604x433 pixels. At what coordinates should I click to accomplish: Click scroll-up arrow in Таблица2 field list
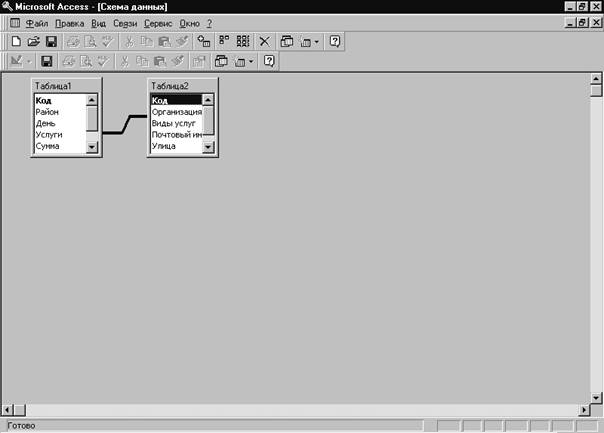tap(208, 100)
